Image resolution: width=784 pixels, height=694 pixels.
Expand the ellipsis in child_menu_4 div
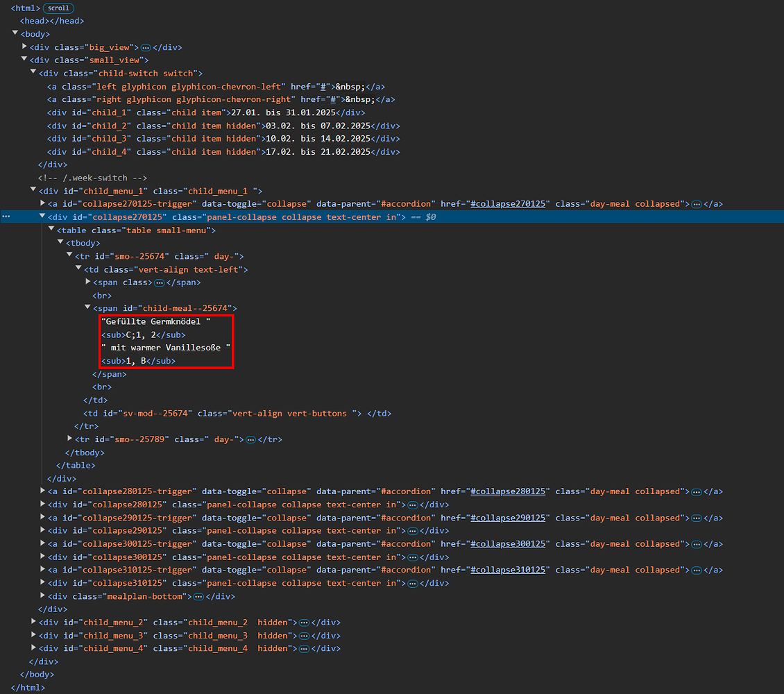[305, 648]
